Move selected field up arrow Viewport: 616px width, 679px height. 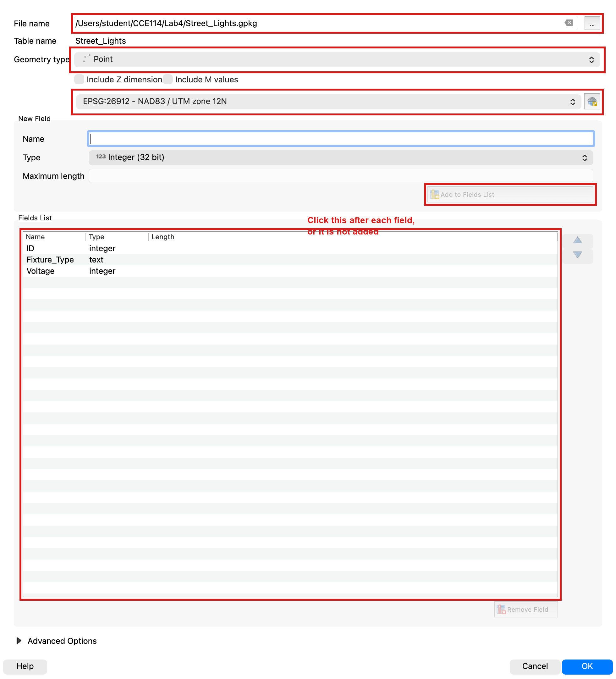click(578, 240)
